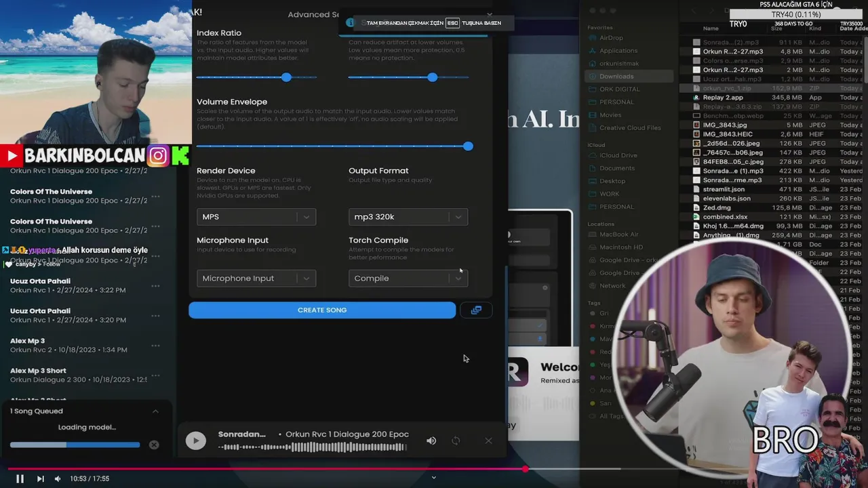Sort Finder list by Kind column
This screenshot has width=868, height=488.
815,28
